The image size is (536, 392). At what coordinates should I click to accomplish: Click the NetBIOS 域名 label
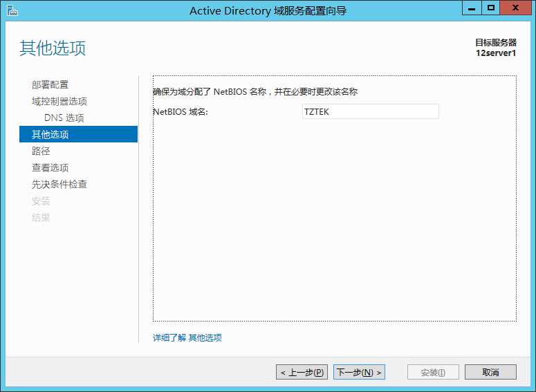click(x=181, y=112)
